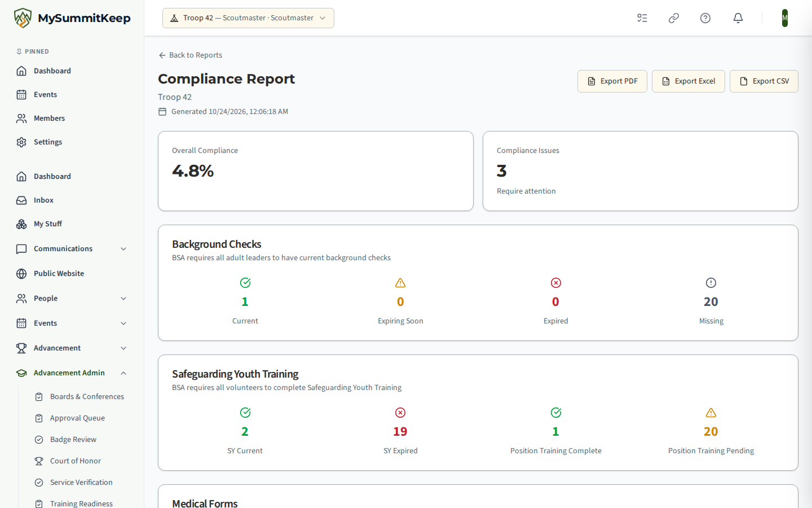Expand the Events section chevron
This screenshot has height=508, width=812.
click(123, 323)
